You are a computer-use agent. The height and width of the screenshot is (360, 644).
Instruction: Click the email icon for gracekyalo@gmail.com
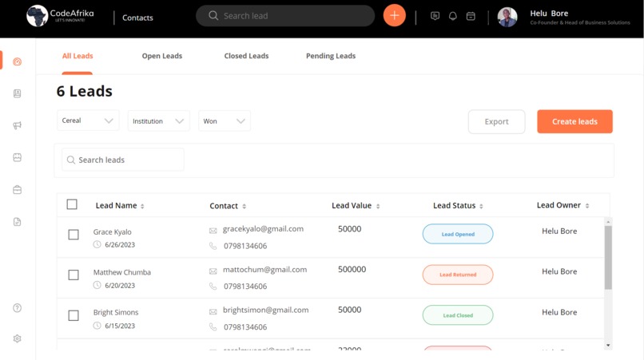point(213,231)
